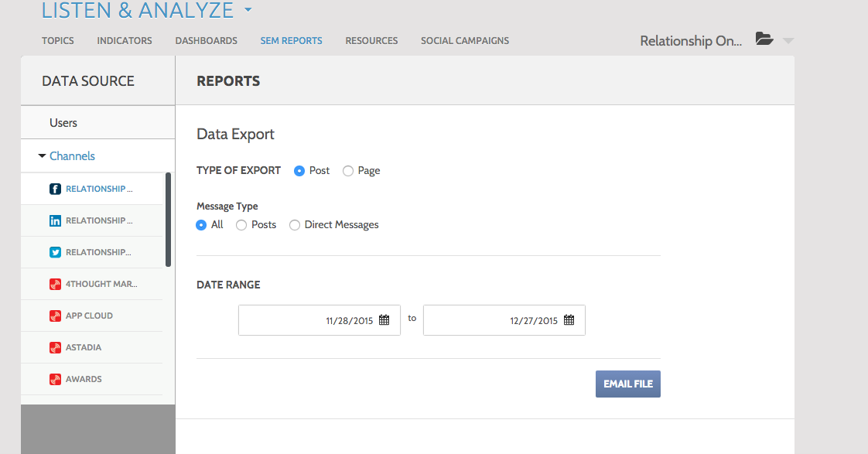Click the Data Source sidebar scrollbar

[169, 220]
